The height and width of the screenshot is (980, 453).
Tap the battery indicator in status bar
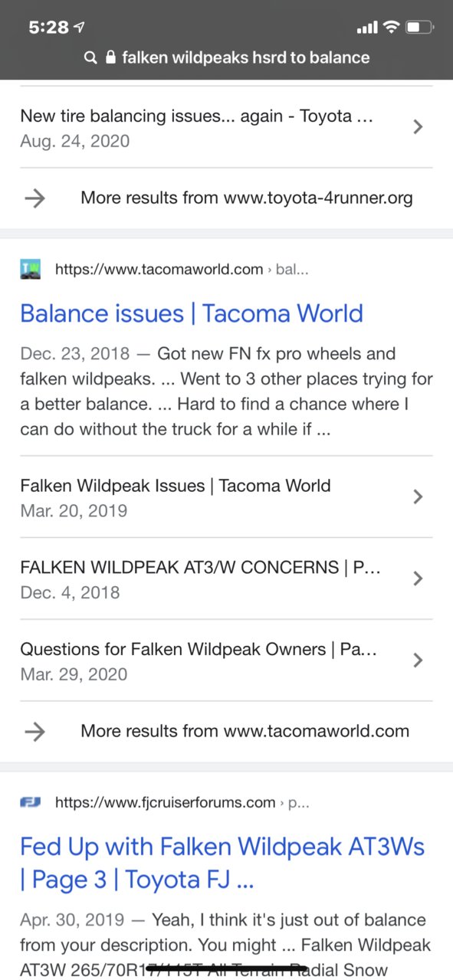420,28
